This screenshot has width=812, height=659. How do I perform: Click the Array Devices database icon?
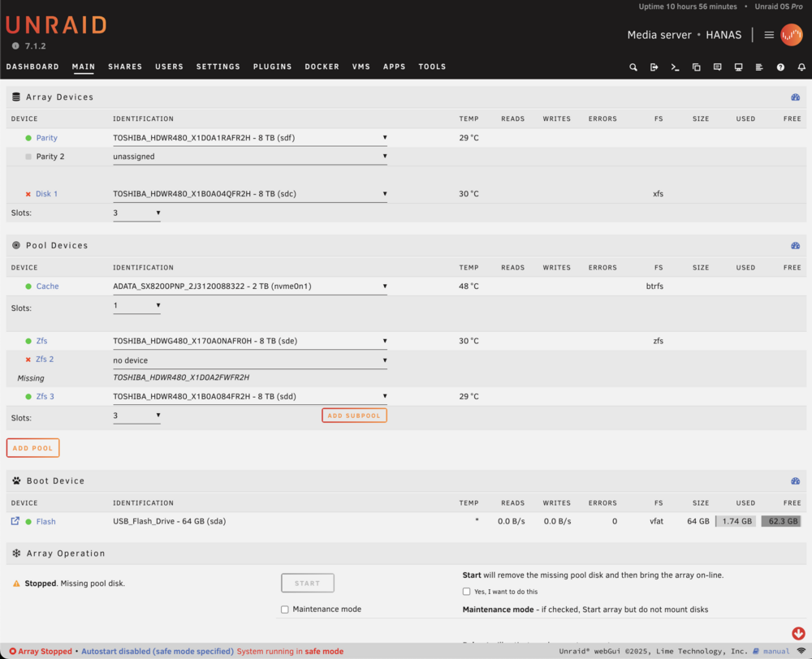pos(16,97)
